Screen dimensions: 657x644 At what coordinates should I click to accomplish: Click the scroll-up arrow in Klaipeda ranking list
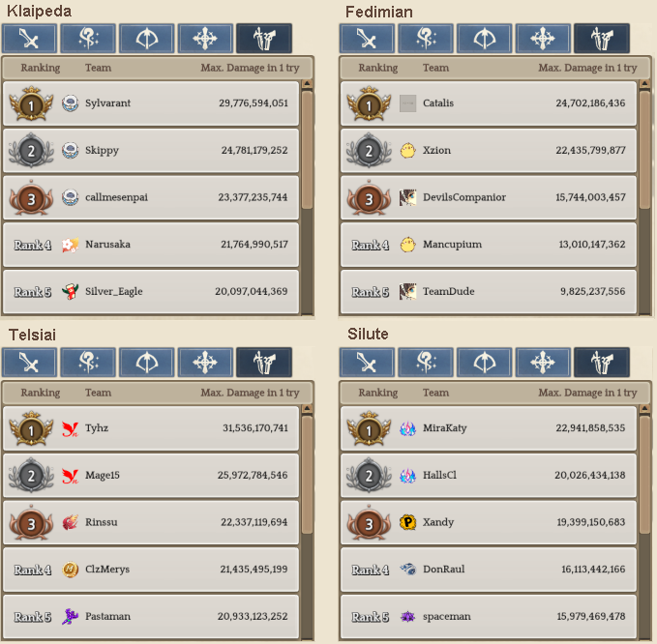307,84
